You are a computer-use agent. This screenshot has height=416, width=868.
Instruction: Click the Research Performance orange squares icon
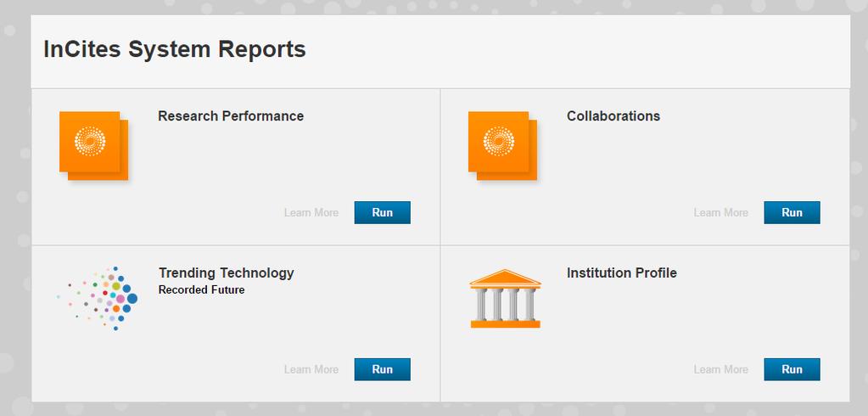tap(93, 146)
